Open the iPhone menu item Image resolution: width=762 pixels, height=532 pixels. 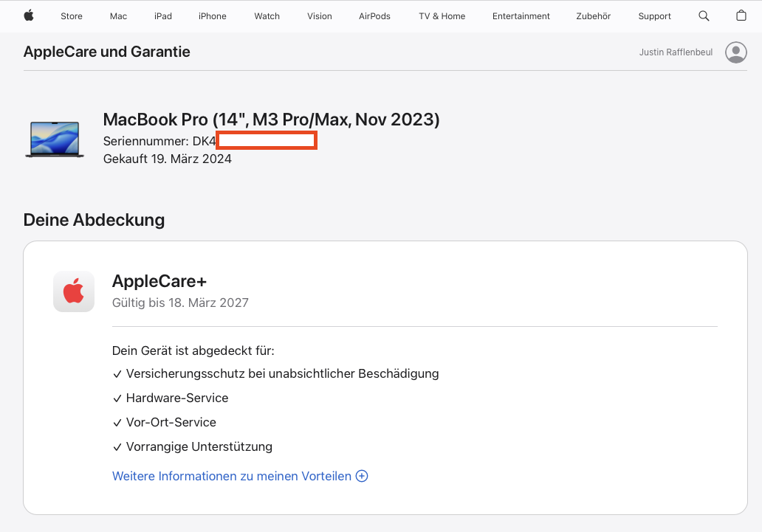point(213,16)
